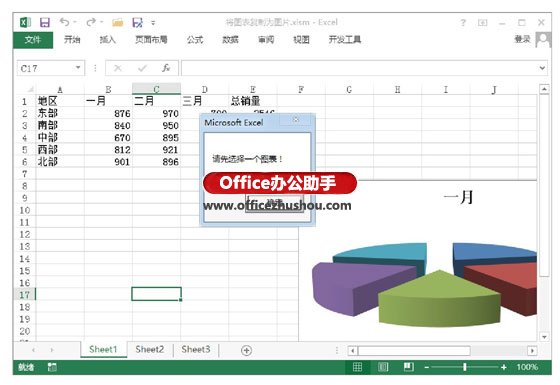Image resolution: width=560 pixels, height=385 pixels.
Task: Open the 文件 (File) tab
Action: coord(33,40)
